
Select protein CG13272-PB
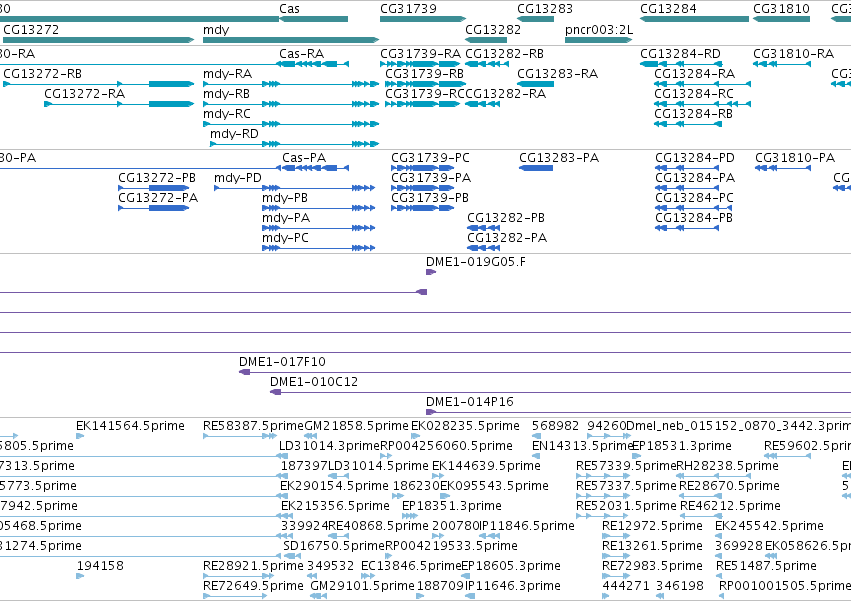click(x=157, y=178)
